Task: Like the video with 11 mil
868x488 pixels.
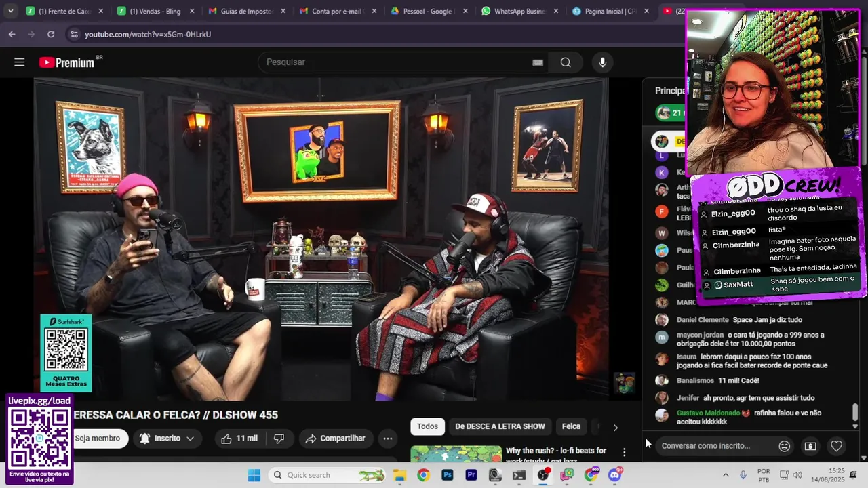Action: (x=239, y=439)
